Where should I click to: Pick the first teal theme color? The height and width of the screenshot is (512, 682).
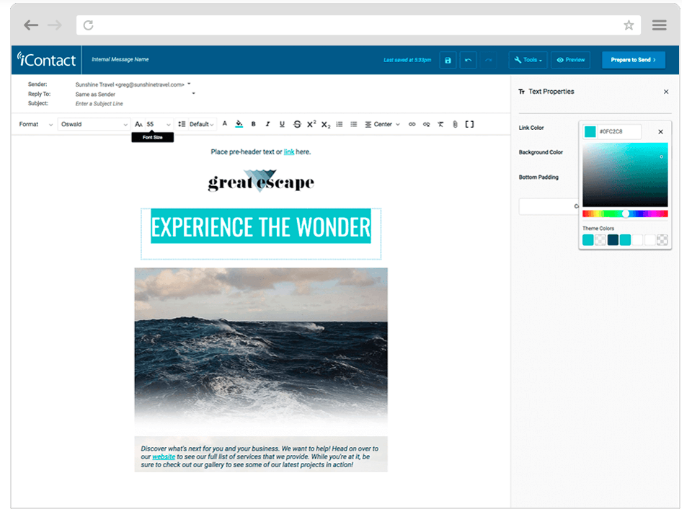tap(588, 240)
